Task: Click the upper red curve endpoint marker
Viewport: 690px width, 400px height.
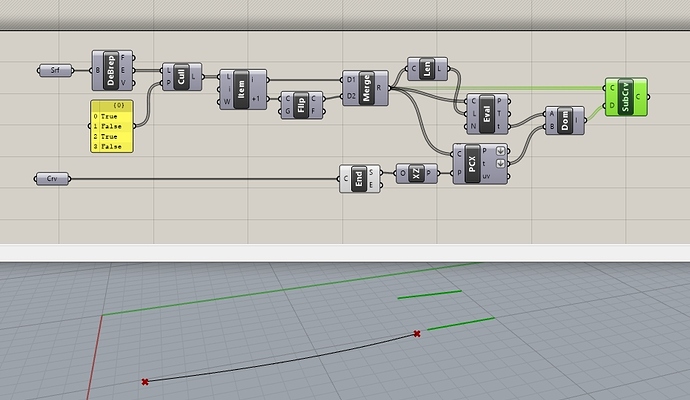Action: [417, 334]
